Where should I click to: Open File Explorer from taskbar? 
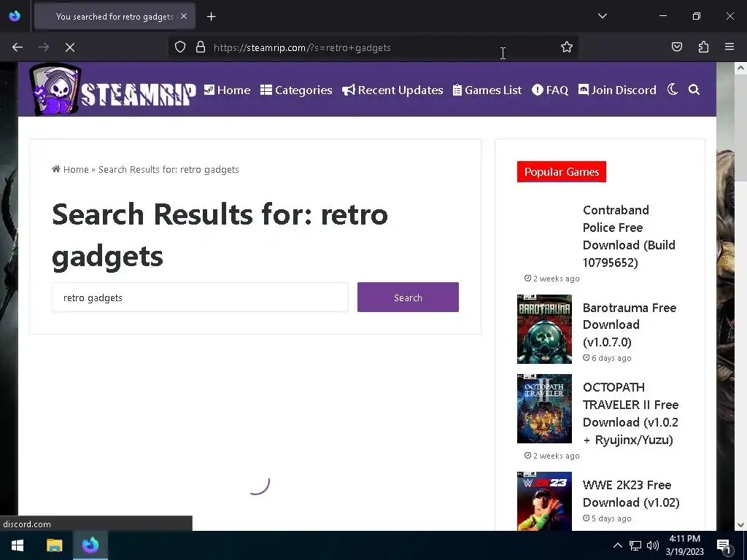pos(54,545)
